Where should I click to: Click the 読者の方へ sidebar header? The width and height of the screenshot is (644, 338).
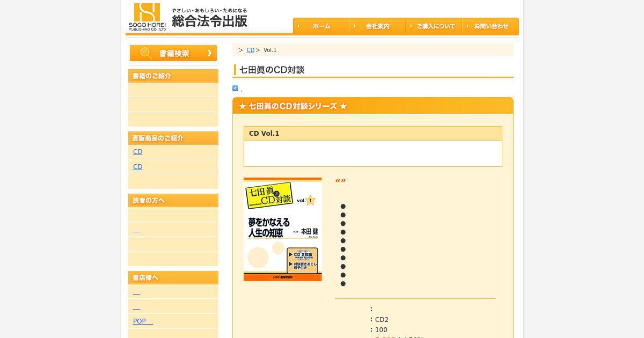click(x=173, y=201)
